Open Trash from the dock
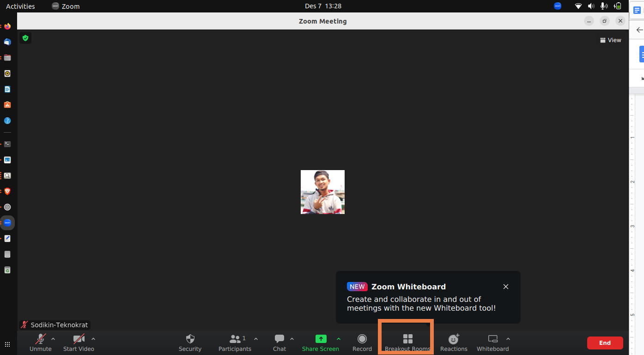644x355 pixels. pos(7,270)
